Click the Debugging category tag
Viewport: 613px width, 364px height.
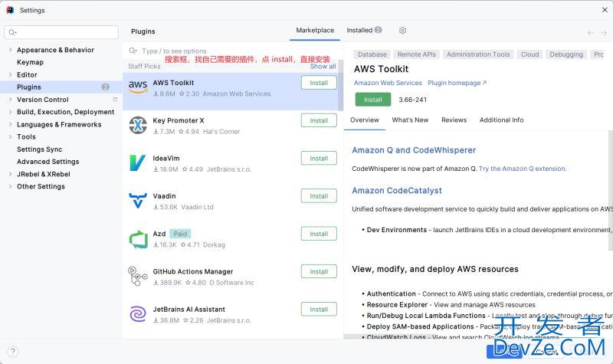coord(566,54)
